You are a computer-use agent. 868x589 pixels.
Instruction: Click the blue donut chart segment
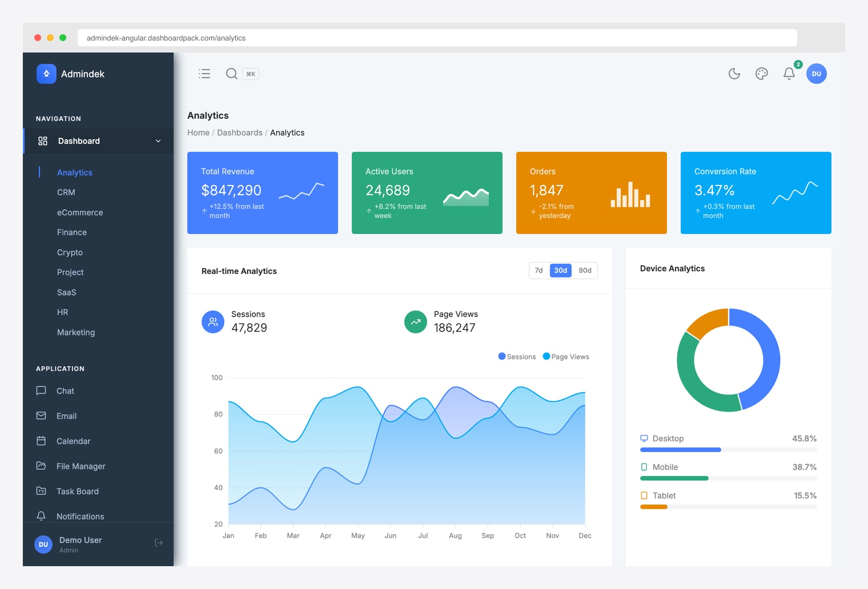point(771,354)
